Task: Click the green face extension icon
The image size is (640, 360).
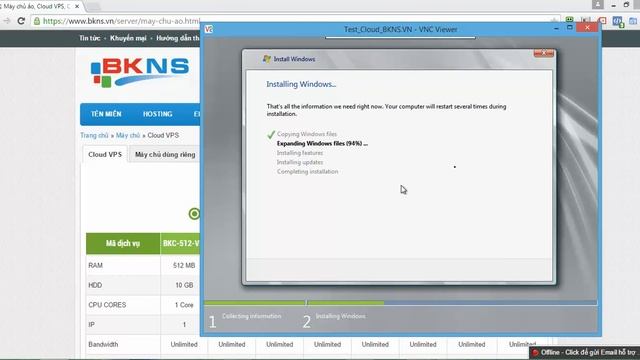Action: [569, 20]
